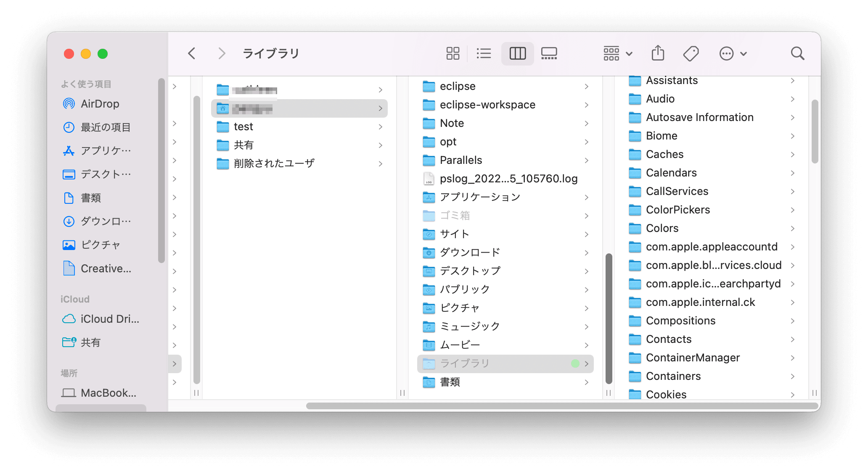The height and width of the screenshot is (474, 868).
Task: Select the Autosave Information folder
Action: [711, 117]
